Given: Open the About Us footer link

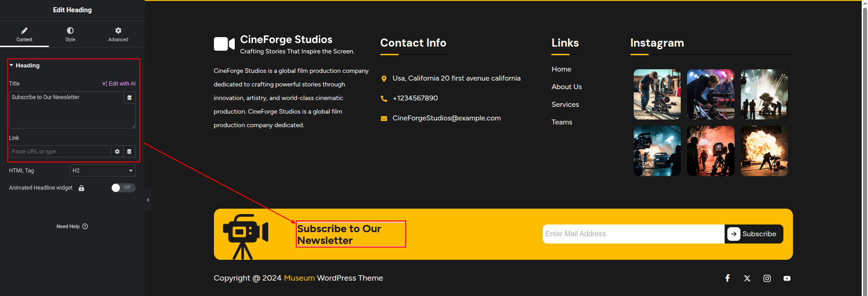Looking at the screenshot, I should coord(566,87).
